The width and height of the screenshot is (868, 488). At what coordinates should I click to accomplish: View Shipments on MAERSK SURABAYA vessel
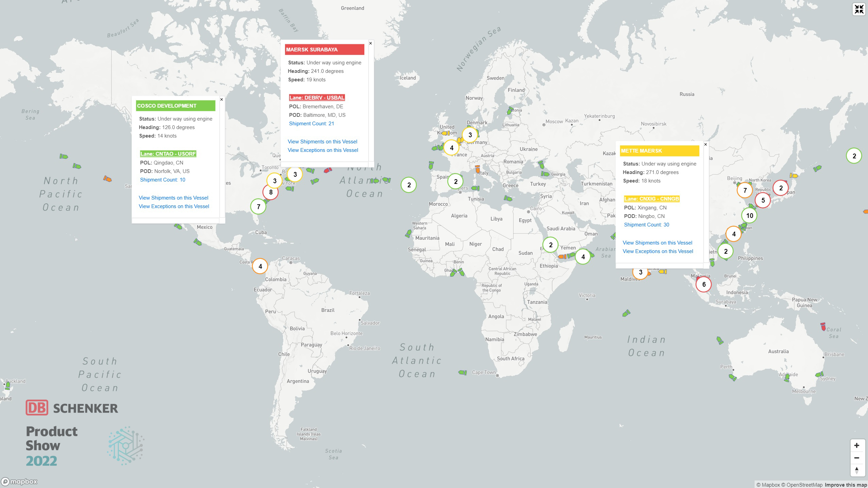(322, 142)
